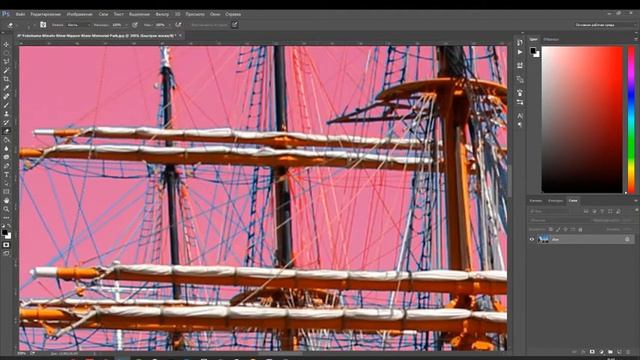The image size is (640, 360).
Task: Click the create new layer icon
Action: click(619, 352)
